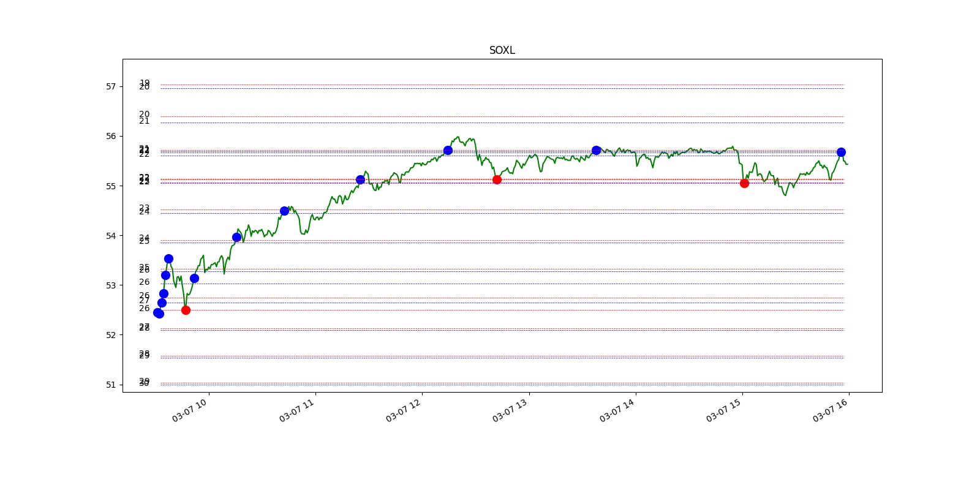Screen dimensions: 980x490
Task: Click the 55 y-axis price label
Action: [x=111, y=186]
